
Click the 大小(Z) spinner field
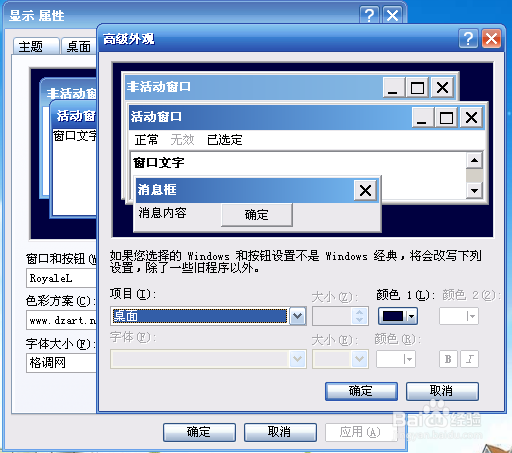[x=340, y=316]
